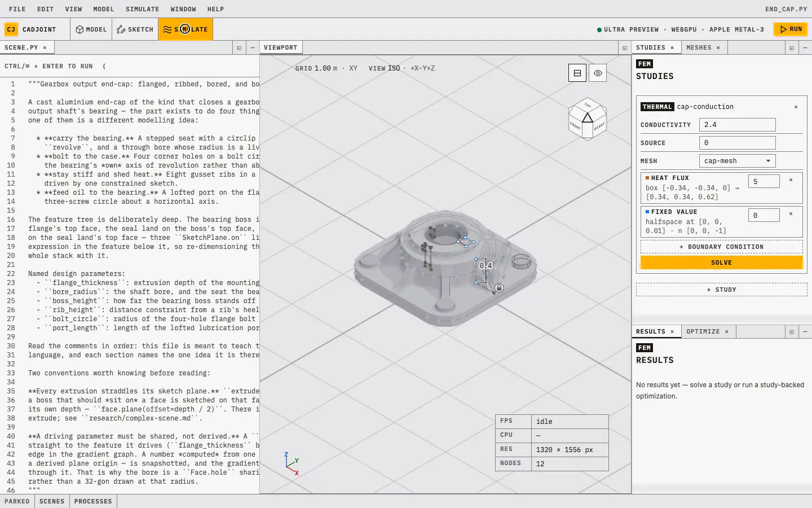Remove the Fixed Value boundary condition
812x508 pixels.
791,214
